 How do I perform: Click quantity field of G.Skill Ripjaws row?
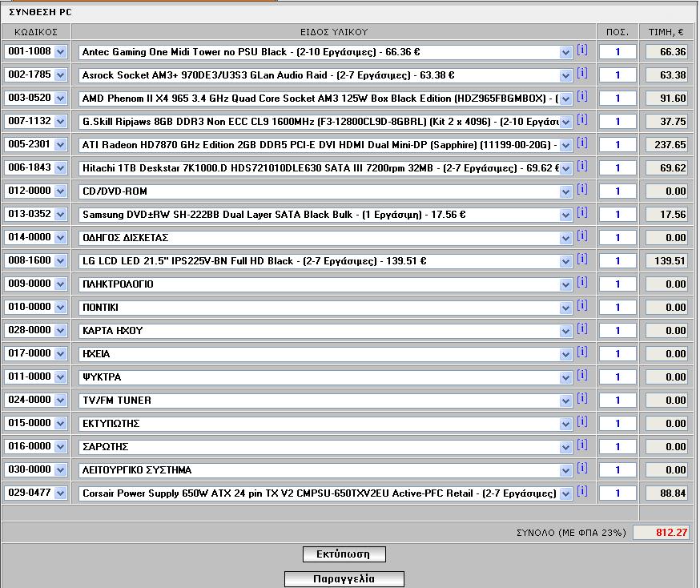(x=618, y=122)
